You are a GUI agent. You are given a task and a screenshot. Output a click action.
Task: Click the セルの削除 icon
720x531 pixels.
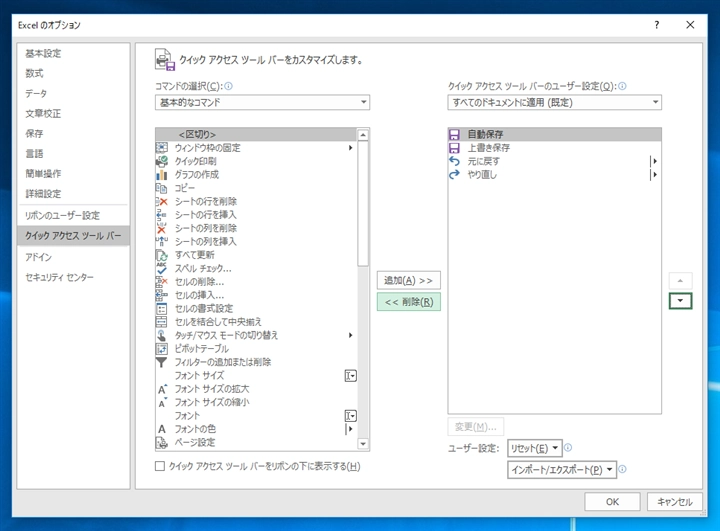pos(162,282)
